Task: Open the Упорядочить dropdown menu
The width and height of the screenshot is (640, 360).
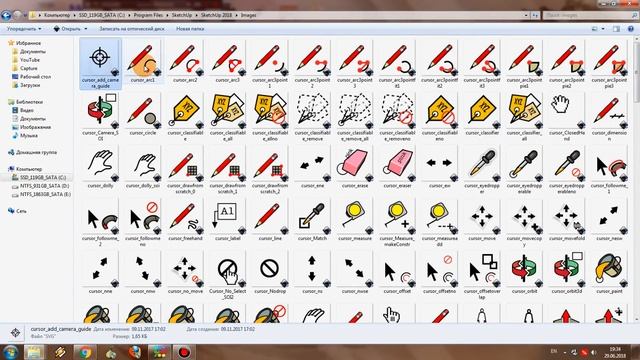Action: (x=24, y=29)
